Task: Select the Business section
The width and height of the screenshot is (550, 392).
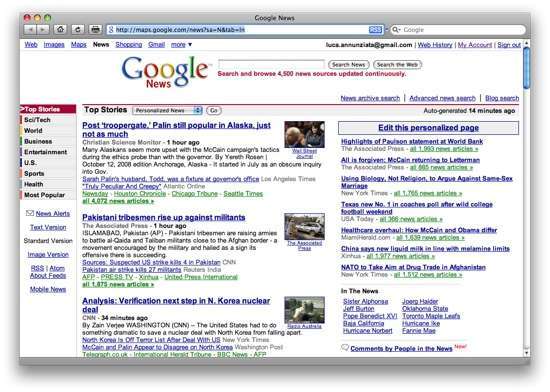Action: pos(48,141)
